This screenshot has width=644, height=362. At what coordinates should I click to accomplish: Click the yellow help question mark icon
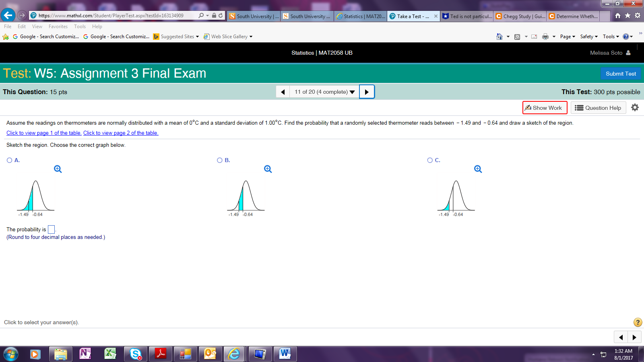click(x=638, y=322)
